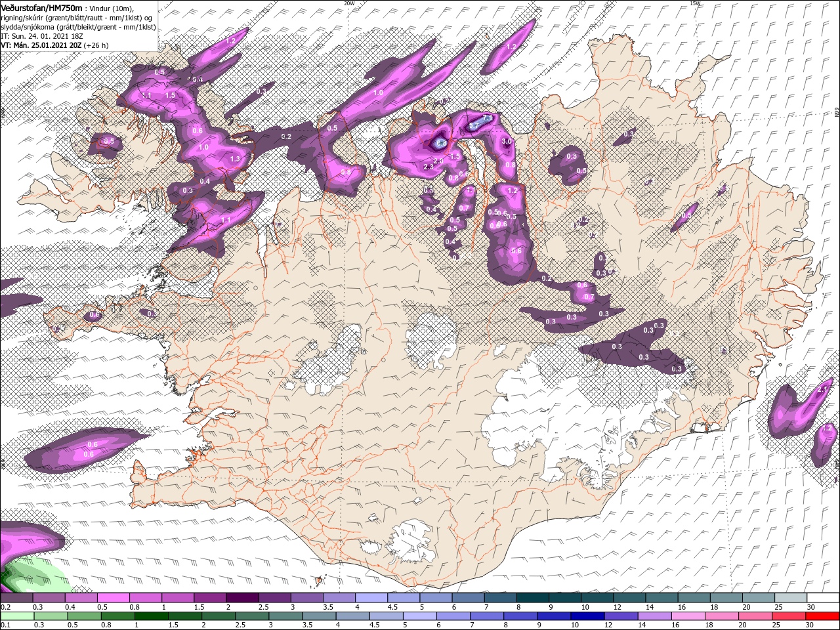
Task: Pick the pure red 30 rain swatch
Action: (822, 616)
